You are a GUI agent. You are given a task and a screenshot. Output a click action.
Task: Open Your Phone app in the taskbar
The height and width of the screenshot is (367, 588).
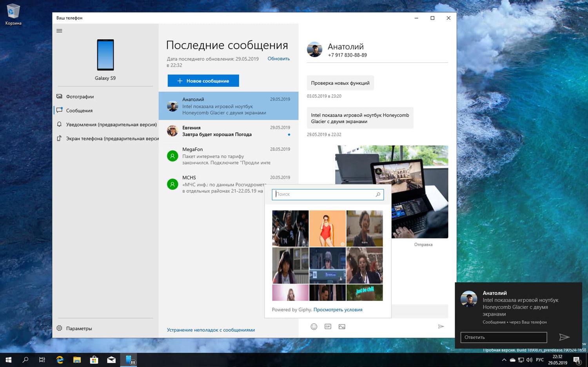click(129, 360)
